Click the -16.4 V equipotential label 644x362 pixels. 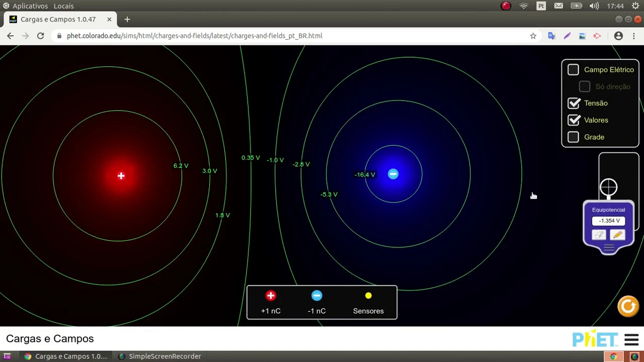click(x=365, y=174)
